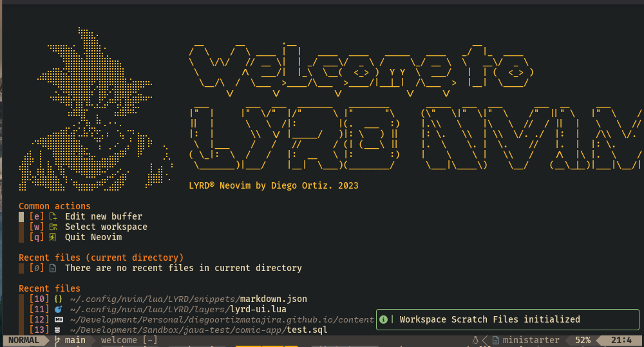Image resolution: width=644 pixels, height=347 pixels.
Task: Click the Select workspace folder icon
Action: [x=53, y=227]
